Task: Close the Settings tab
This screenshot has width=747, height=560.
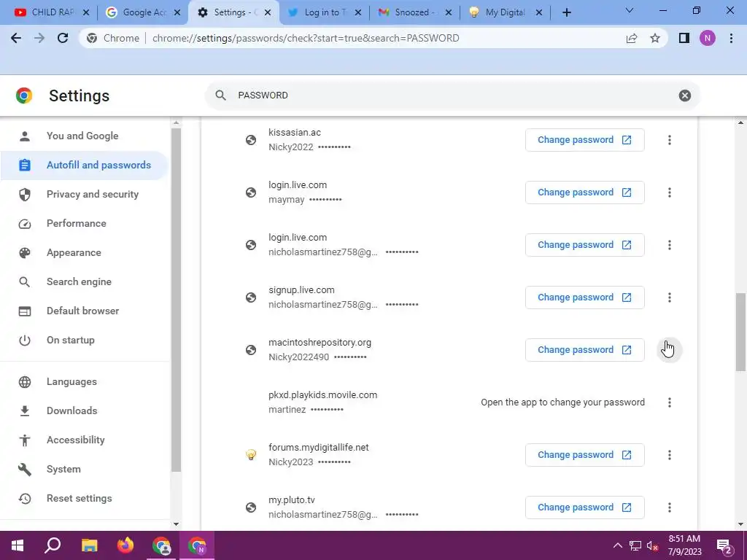Action: pos(268,13)
